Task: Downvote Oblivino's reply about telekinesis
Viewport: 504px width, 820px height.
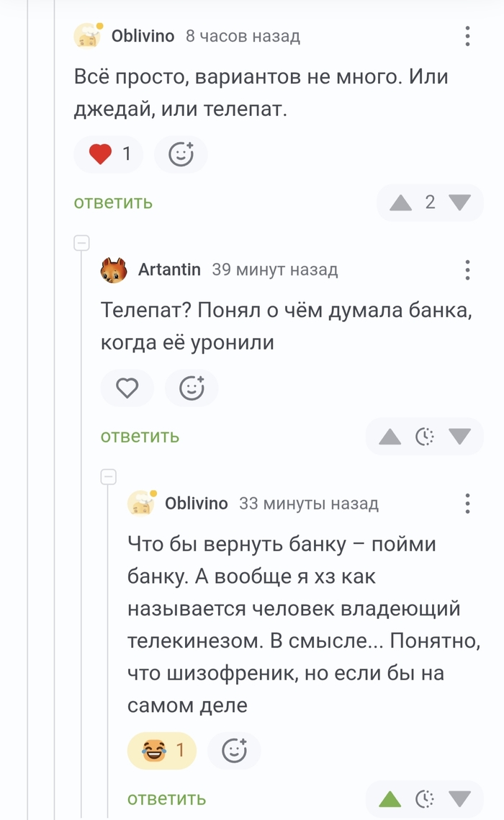Action: tap(459, 798)
